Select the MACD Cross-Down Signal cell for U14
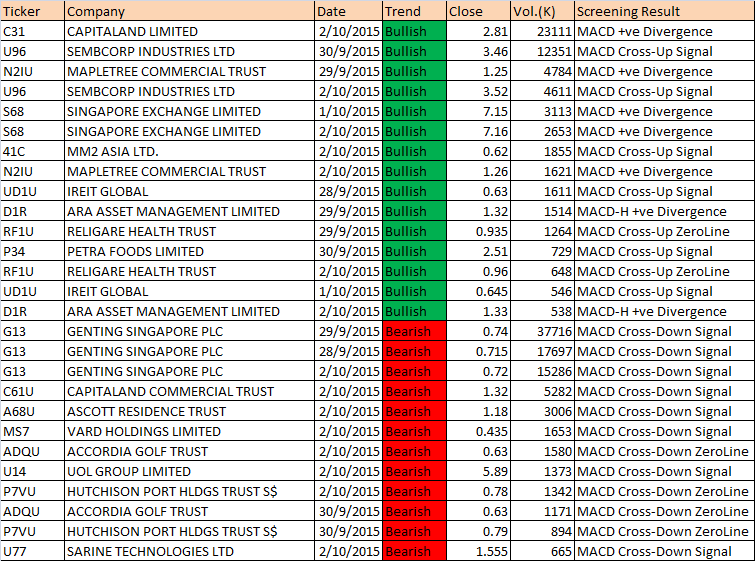 tap(664, 471)
